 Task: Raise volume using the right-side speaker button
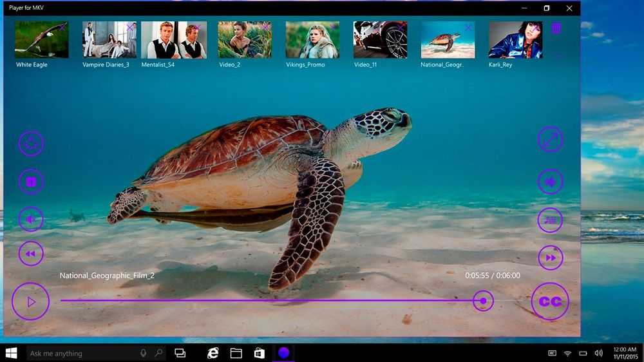[551, 181]
